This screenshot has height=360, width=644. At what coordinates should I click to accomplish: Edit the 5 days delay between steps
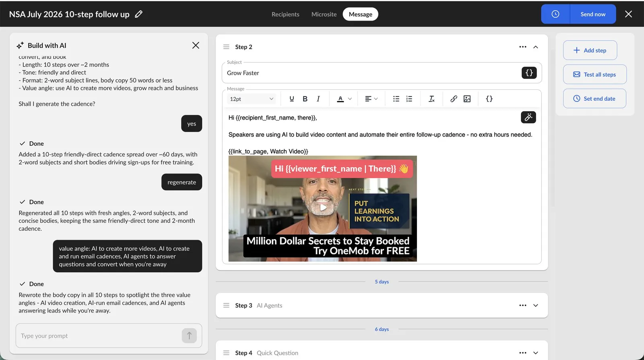382,281
